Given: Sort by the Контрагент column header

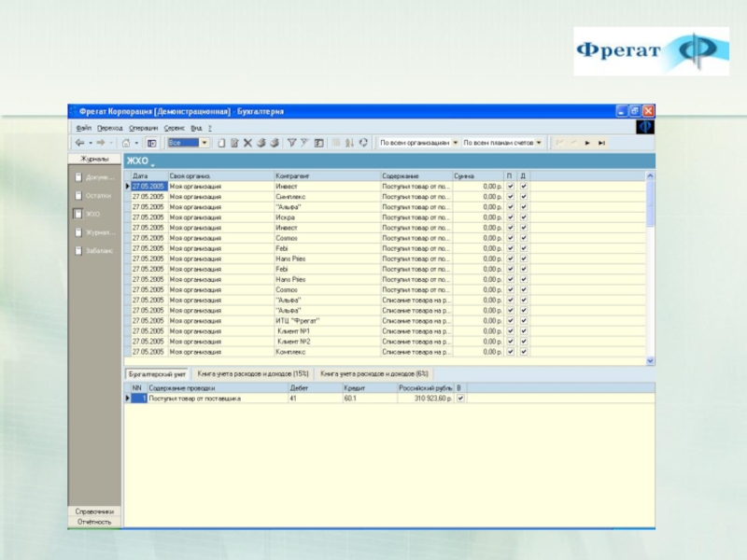Looking at the screenshot, I should point(328,175).
